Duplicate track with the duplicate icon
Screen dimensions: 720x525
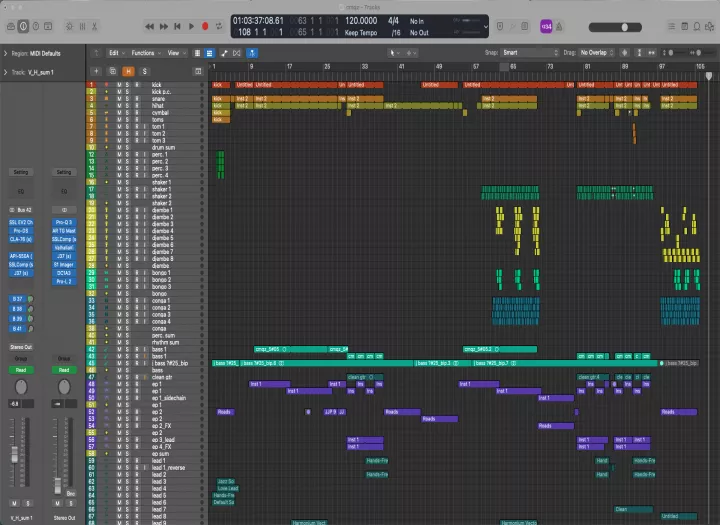[112, 71]
